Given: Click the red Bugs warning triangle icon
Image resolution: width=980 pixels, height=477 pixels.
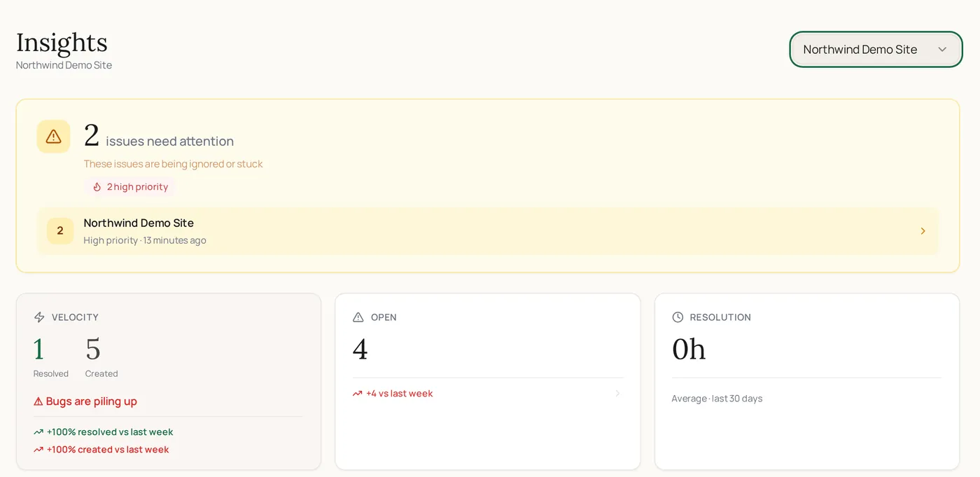Looking at the screenshot, I should pyautogui.click(x=38, y=401).
